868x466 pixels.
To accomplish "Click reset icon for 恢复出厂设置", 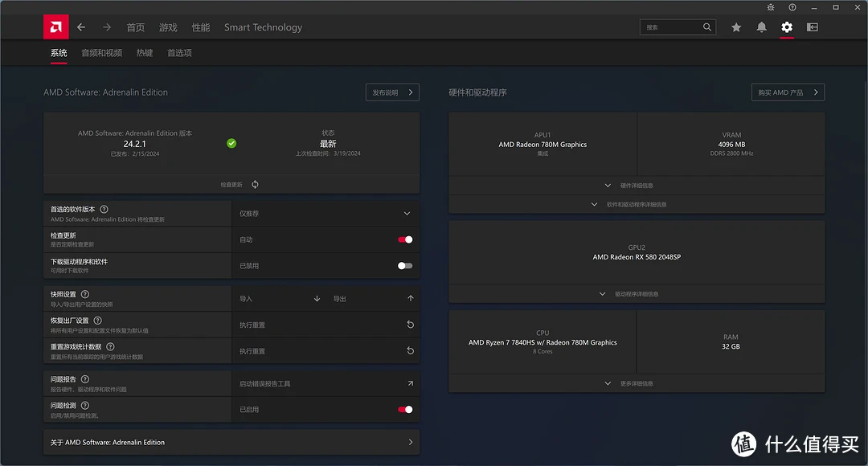I will pyautogui.click(x=410, y=325).
